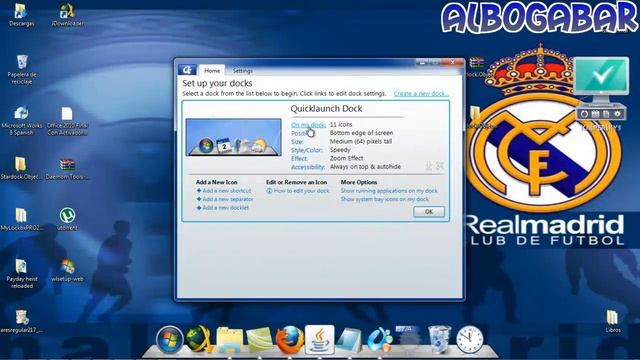Open the green striped document icon on the dock

point(259,340)
